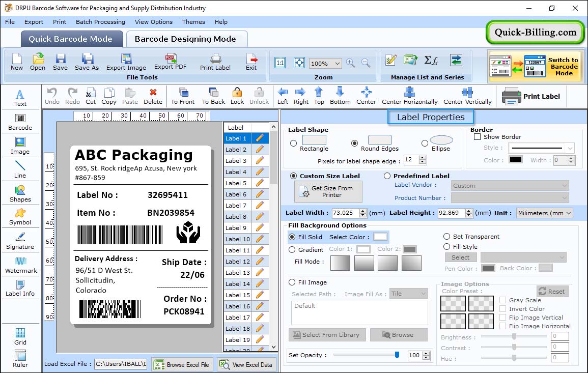Select the Fill Image option
The image size is (588, 373).
(292, 282)
